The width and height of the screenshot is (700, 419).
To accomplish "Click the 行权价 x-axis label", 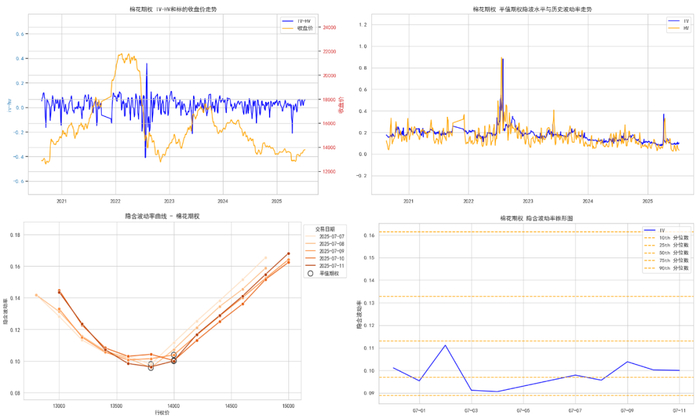I will point(162,413).
